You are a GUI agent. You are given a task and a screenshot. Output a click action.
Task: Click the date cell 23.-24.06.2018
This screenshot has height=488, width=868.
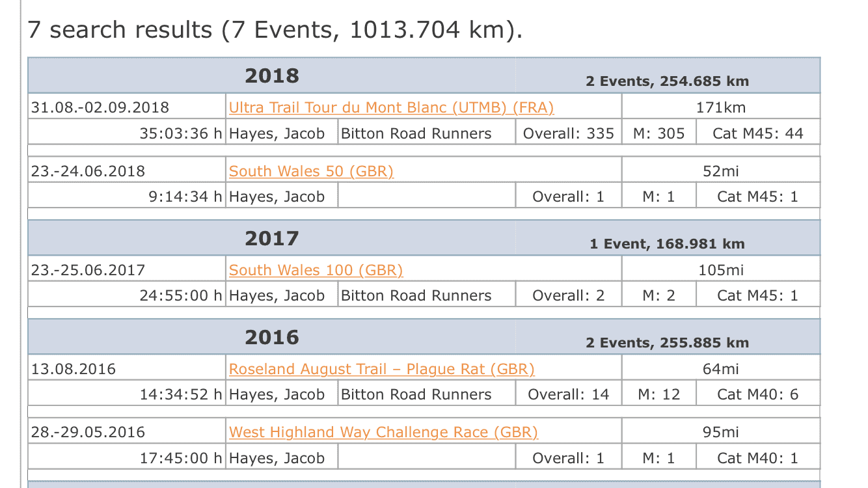coord(88,171)
